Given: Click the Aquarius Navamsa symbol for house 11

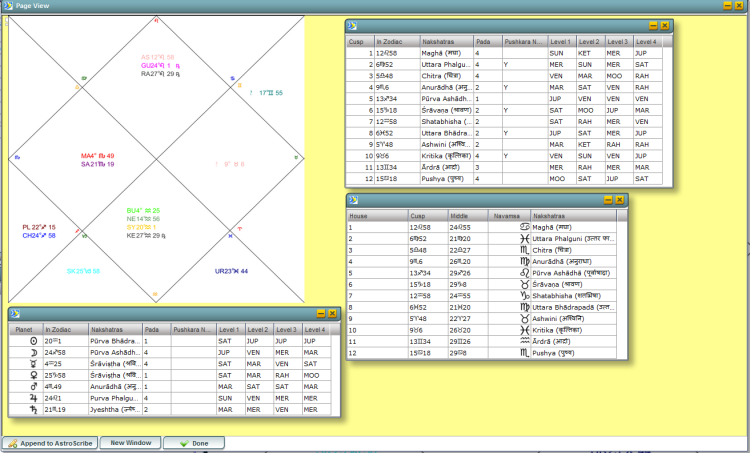Looking at the screenshot, I should tap(523, 341).
